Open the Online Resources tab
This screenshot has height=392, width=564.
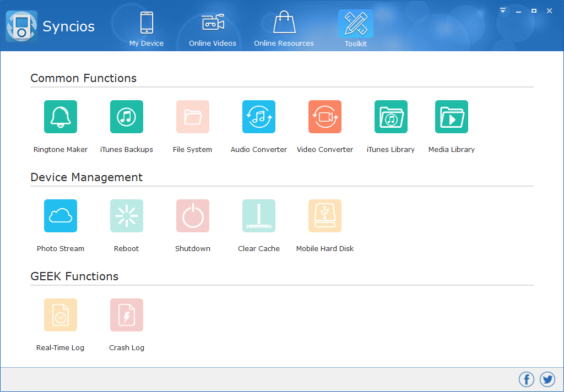click(284, 29)
